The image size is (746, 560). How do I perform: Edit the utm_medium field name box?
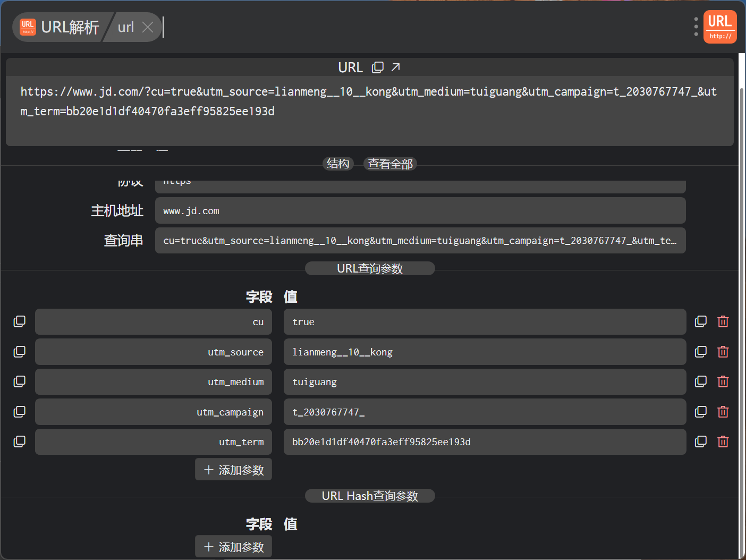pyautogui.click(x=154, y=382)
